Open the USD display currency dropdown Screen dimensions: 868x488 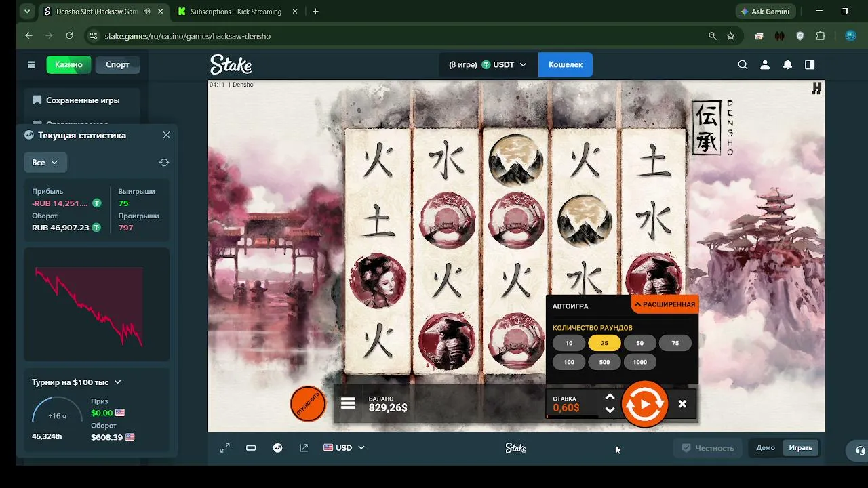tap(344, 448)
